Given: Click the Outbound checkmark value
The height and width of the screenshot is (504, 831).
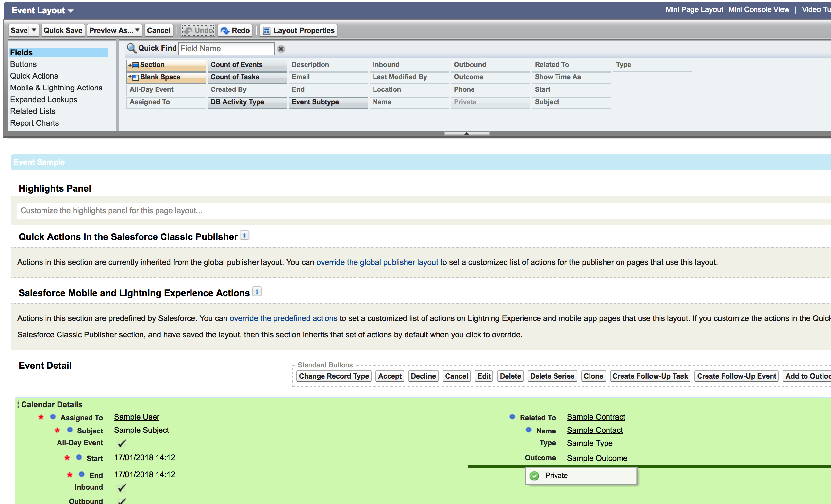Looking at the screenshot, I should coord(122,501).
